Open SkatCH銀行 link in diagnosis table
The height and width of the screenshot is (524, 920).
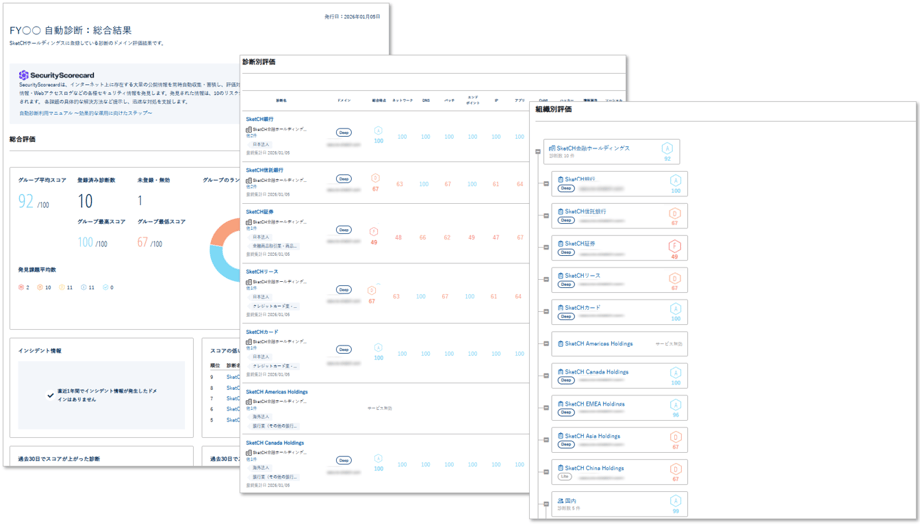(260, 119)
